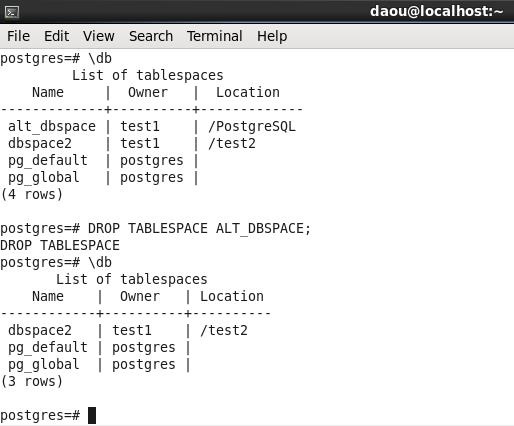
Task: Open the File menu
Action: [18, 36]
